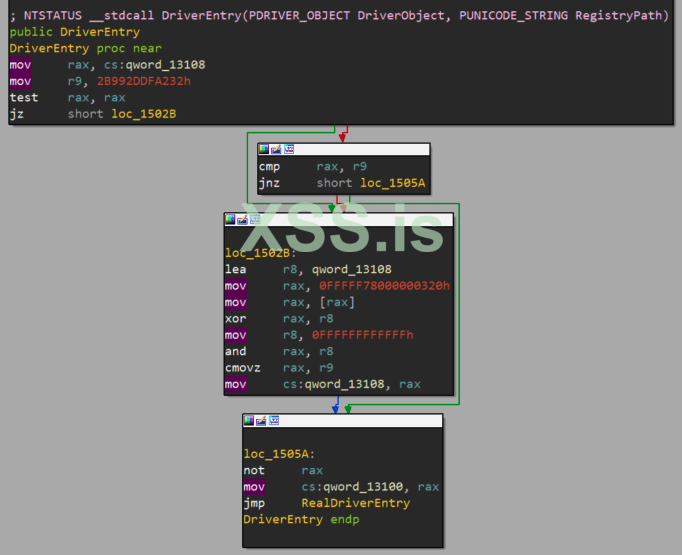Click the title bar of the loc_1505A node
This screenshot has height=555, width=682.
(x=342, y=421)
